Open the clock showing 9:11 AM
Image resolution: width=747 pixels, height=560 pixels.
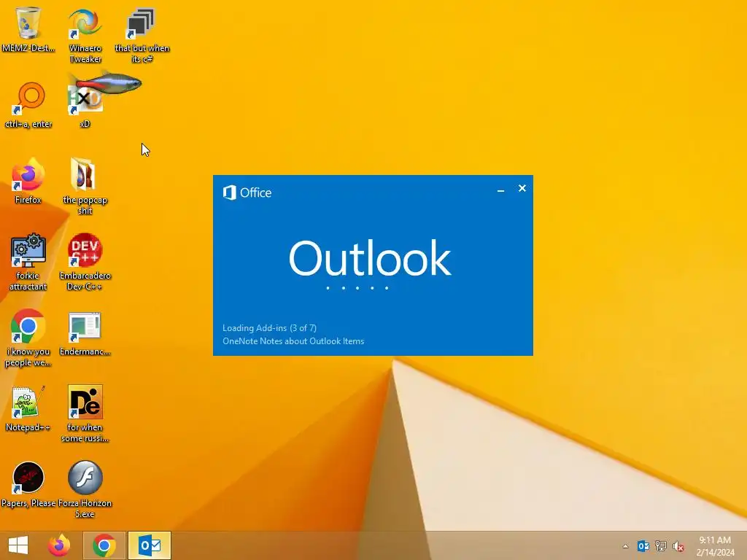pyautogui.click(x=715, y=546)
